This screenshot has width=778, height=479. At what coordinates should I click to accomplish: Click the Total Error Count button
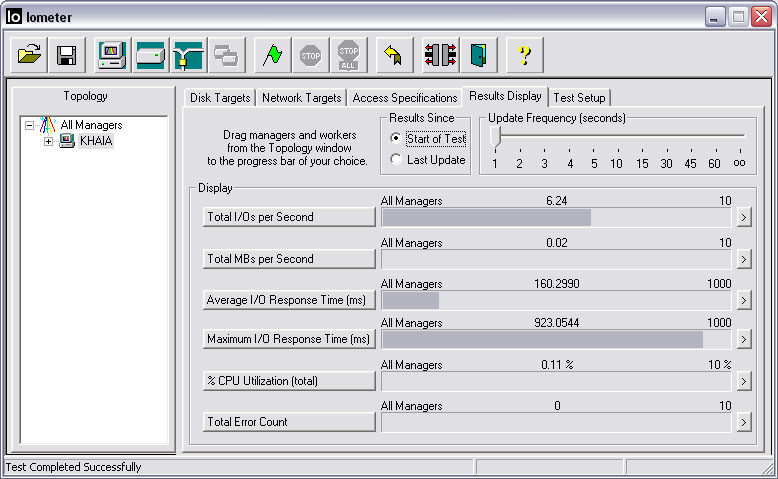[289, 422]
